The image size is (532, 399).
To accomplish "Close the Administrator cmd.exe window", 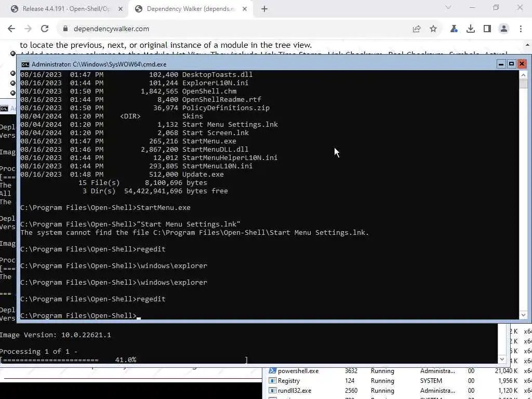I will pyautogui.click(x=522, y=64).
